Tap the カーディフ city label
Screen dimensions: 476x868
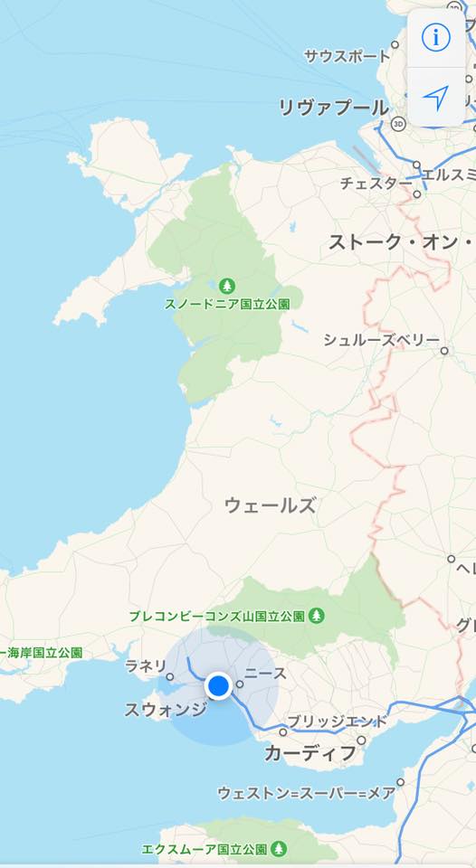point(310,753)
